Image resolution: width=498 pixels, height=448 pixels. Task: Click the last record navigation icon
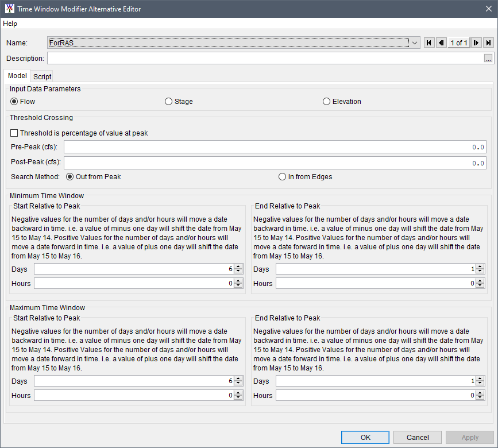point(488,42)
